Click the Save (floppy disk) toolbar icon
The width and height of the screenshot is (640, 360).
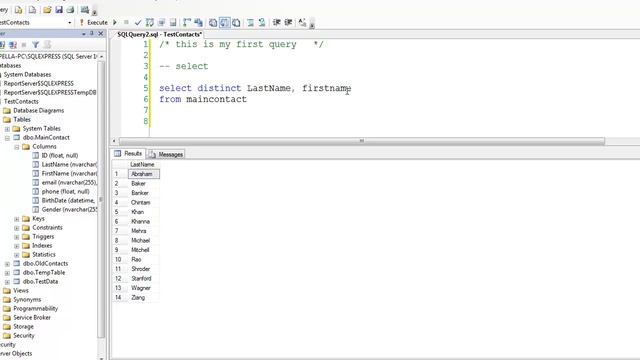pyautogui.click(x=59, y=10)
